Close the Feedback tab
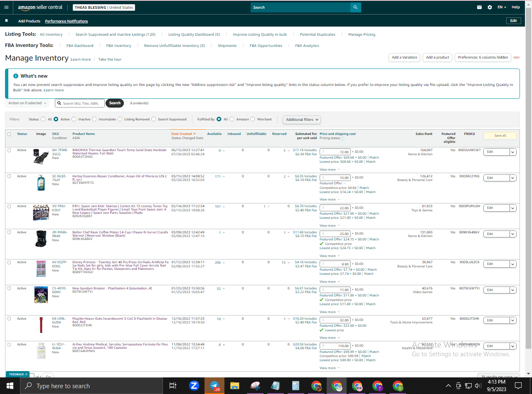This screenshot has height=394, width=532. click(x=26, y=374)
